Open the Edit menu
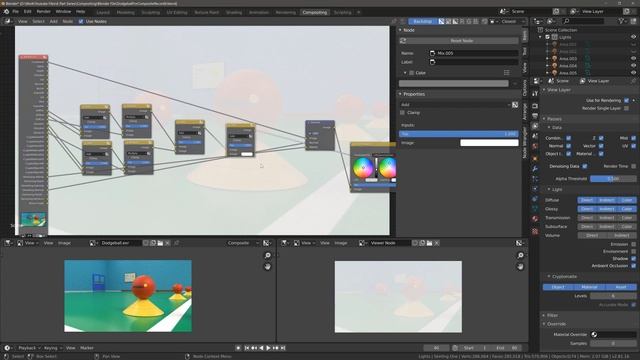This screenshot has width=640, height=360. pos(27,12)
